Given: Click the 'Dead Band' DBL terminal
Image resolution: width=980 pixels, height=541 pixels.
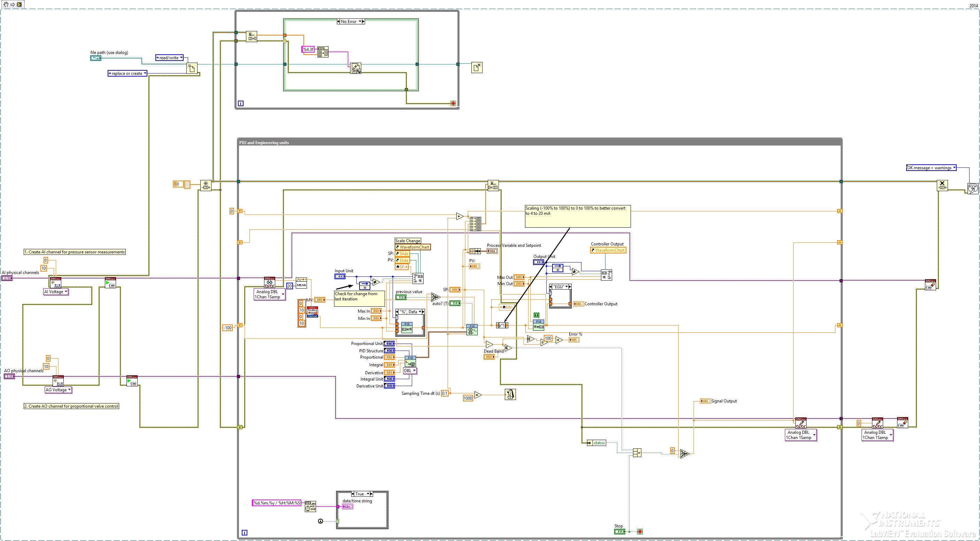Looking at the screenshot, I should point(489,356).
